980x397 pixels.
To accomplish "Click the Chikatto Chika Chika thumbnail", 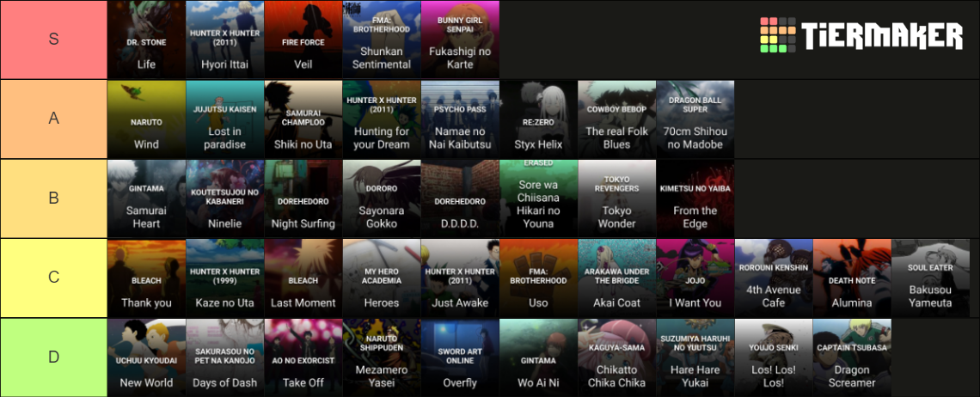I will point(617,357).
